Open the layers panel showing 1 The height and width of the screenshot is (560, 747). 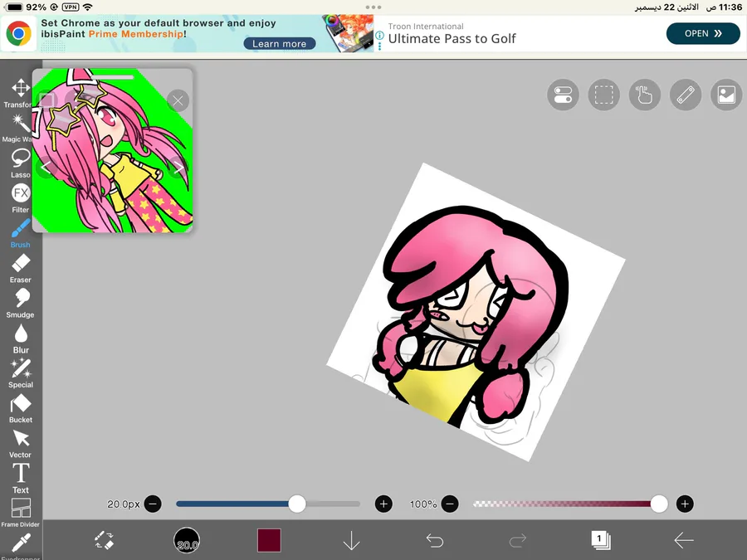point(600,540)
